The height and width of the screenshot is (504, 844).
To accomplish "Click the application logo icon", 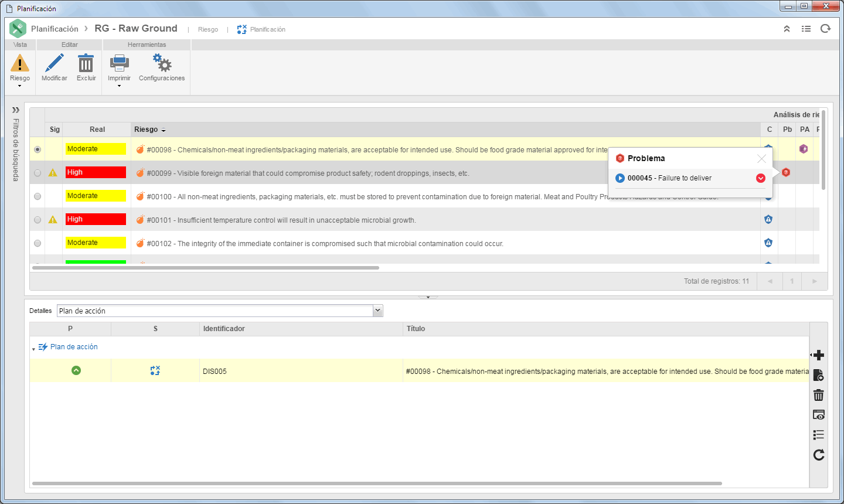I will [18, 28].
